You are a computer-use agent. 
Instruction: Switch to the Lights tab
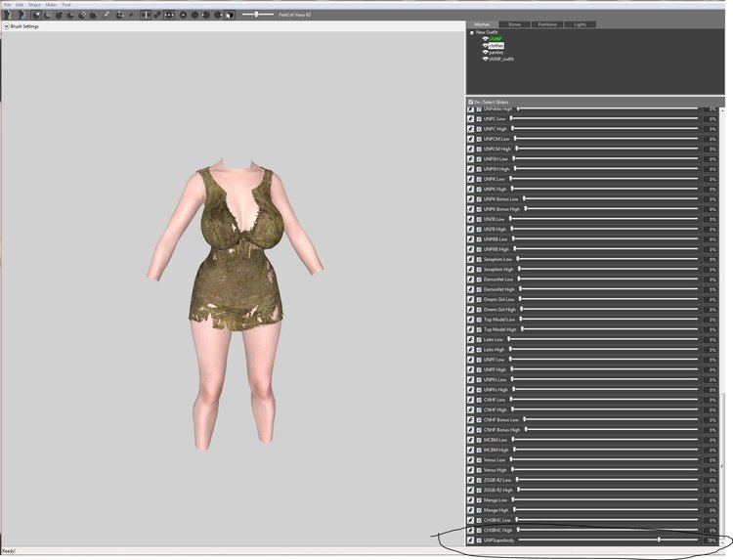pos(581,24)
